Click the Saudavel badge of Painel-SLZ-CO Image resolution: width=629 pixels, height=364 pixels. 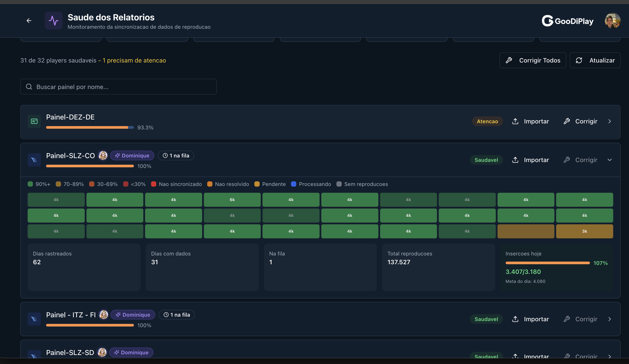[x=486, y=160]
